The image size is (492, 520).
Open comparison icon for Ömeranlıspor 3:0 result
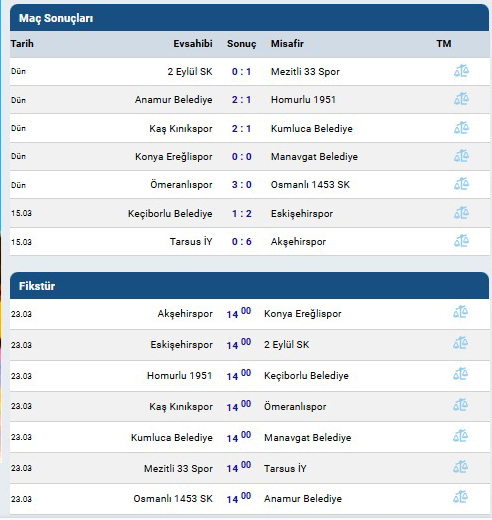(461, 184)
